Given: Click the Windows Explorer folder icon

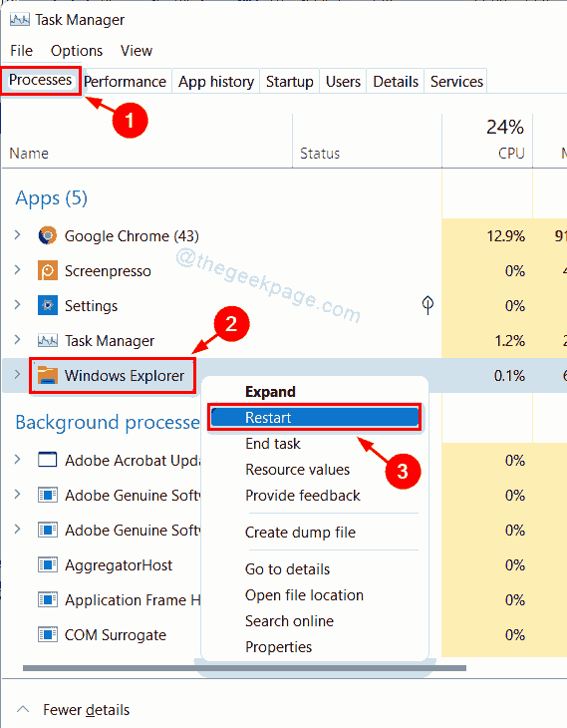Looking at the screenshot, I should tap(47, 375).
